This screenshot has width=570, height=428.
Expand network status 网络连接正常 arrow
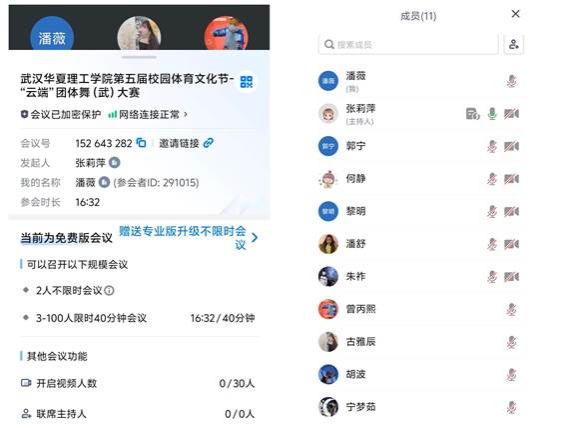point(186,115)
